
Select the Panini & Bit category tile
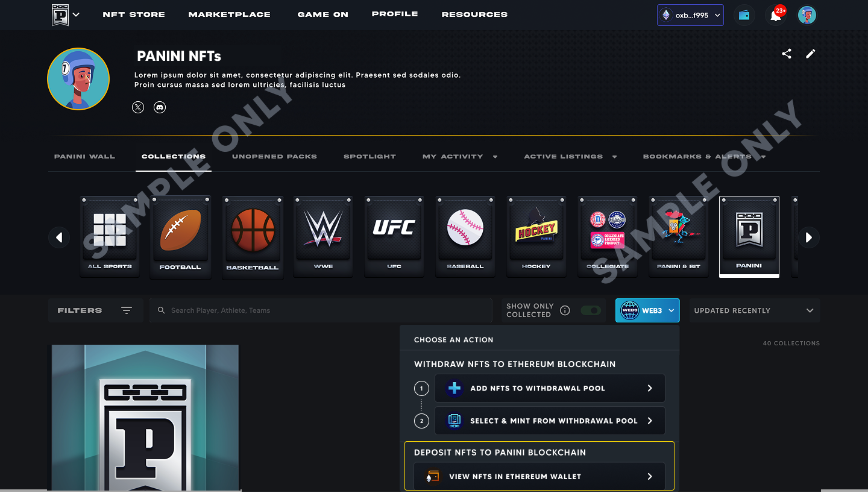point(679,236)
